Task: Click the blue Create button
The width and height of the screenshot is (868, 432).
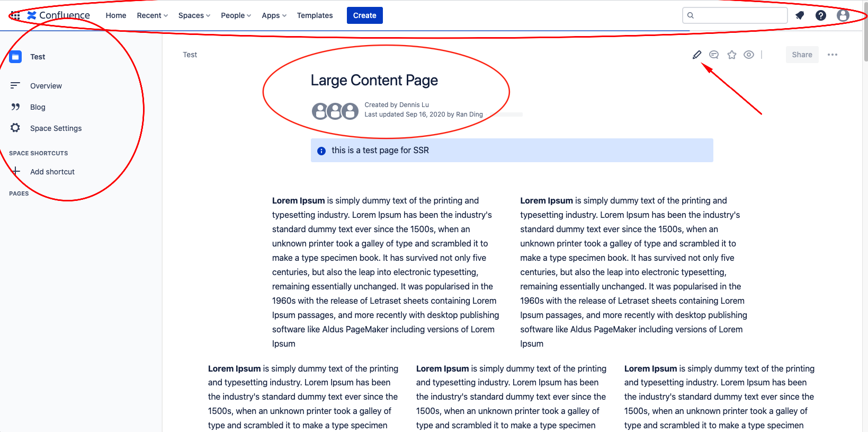Action: click(x=365, y=15)
